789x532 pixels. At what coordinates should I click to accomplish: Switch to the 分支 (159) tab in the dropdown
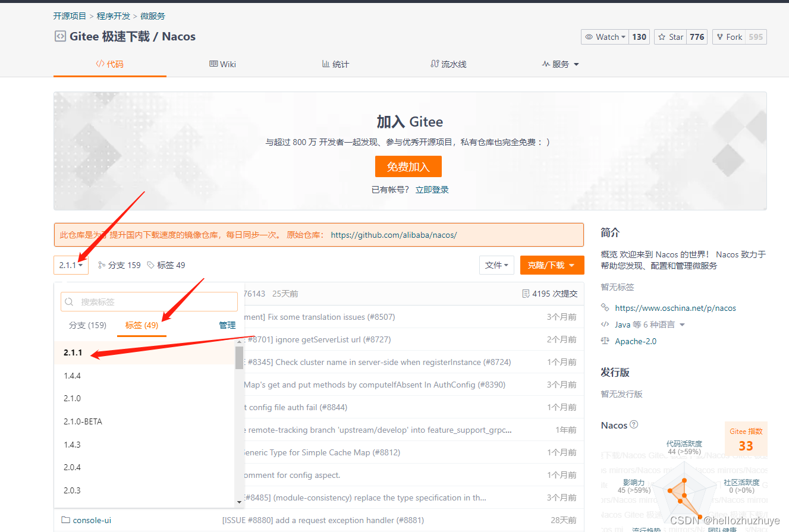(x=87, y=325)
